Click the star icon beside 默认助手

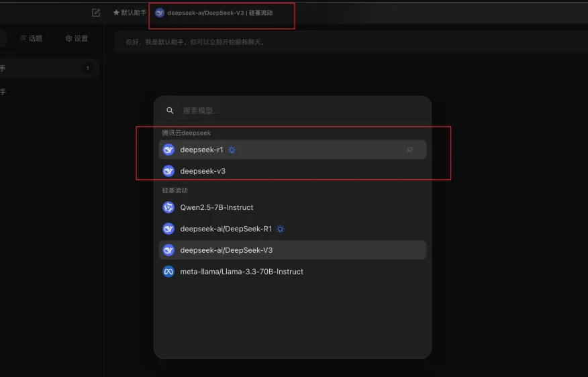(116, 13)
